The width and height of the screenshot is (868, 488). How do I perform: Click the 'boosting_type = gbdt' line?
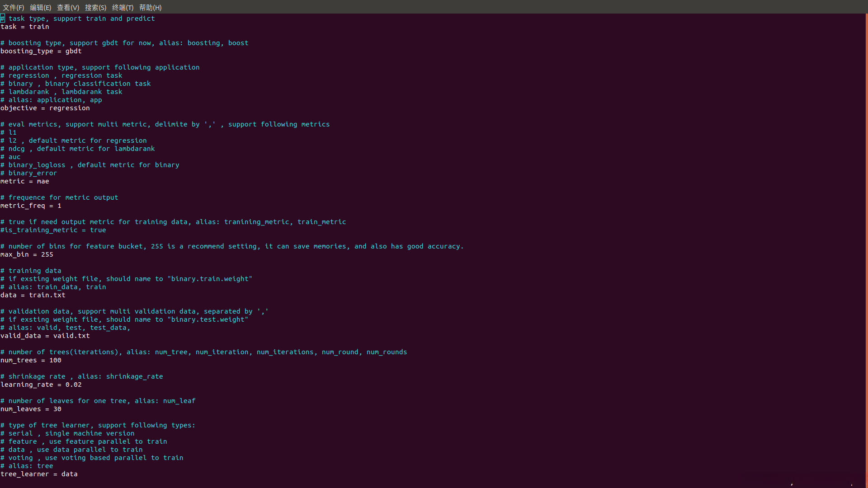41,51
